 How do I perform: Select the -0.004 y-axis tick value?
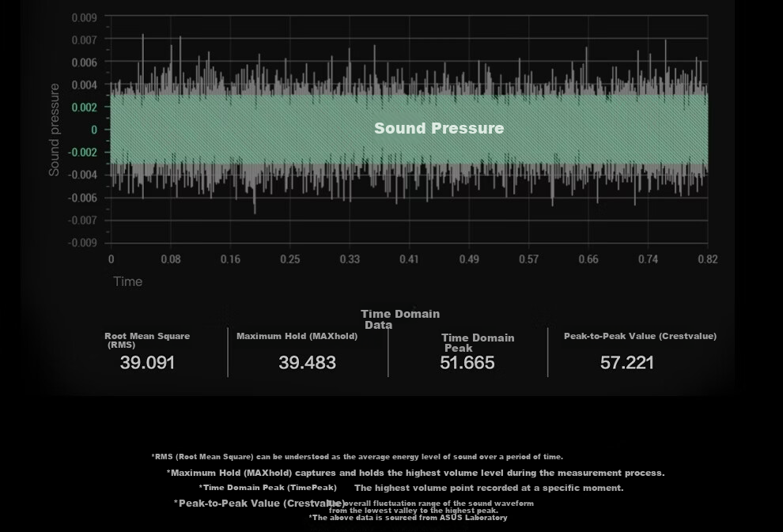82,175
